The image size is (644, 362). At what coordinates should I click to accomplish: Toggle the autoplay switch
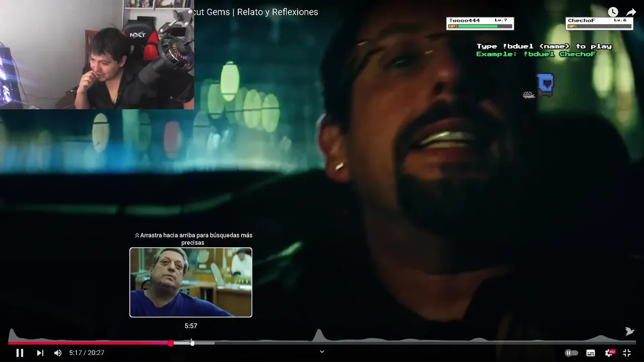571,353
